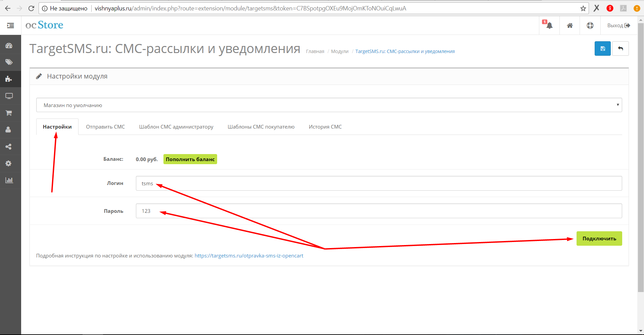Open the life ring support icon

point(590,26)
